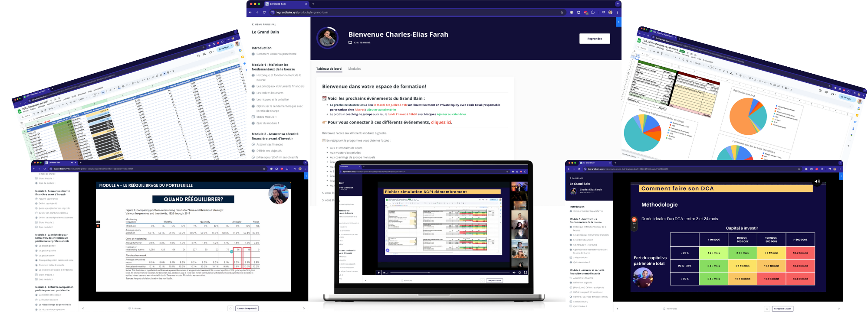Click 'Complete Lesson' on the laptop screen
The image size is (868, 312).
click(x=494, y=280)
